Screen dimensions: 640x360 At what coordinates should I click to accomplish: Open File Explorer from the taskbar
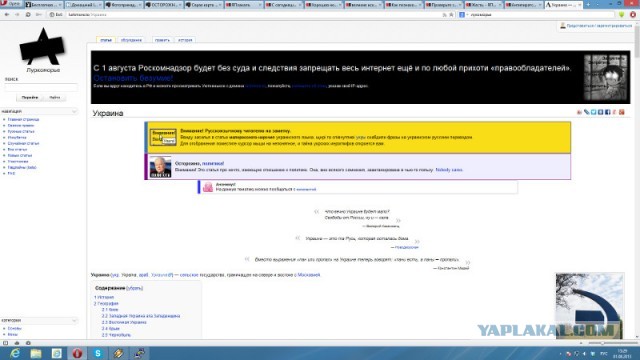[x=36, y=353]
